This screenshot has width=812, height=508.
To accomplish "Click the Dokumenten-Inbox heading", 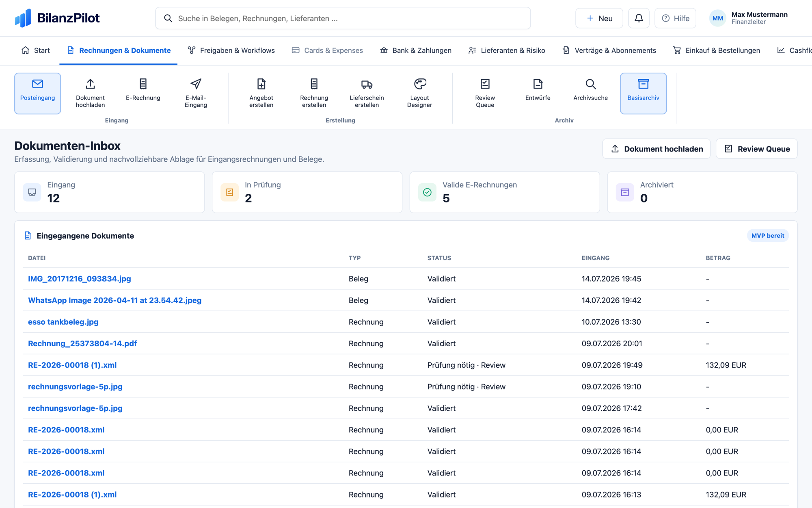I will [x=67, y=145].
